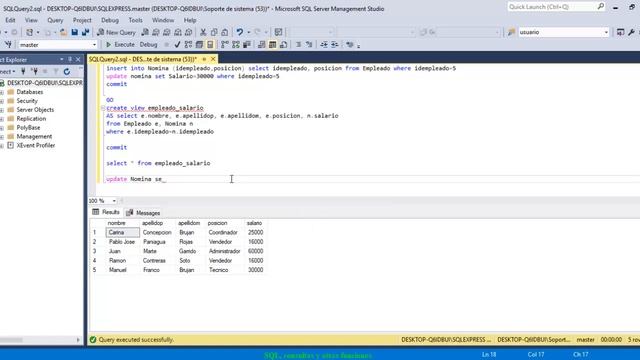Screen dimensions: 640x360
Task: Select the Results to Grid icon
Action: tap(273, 44)
